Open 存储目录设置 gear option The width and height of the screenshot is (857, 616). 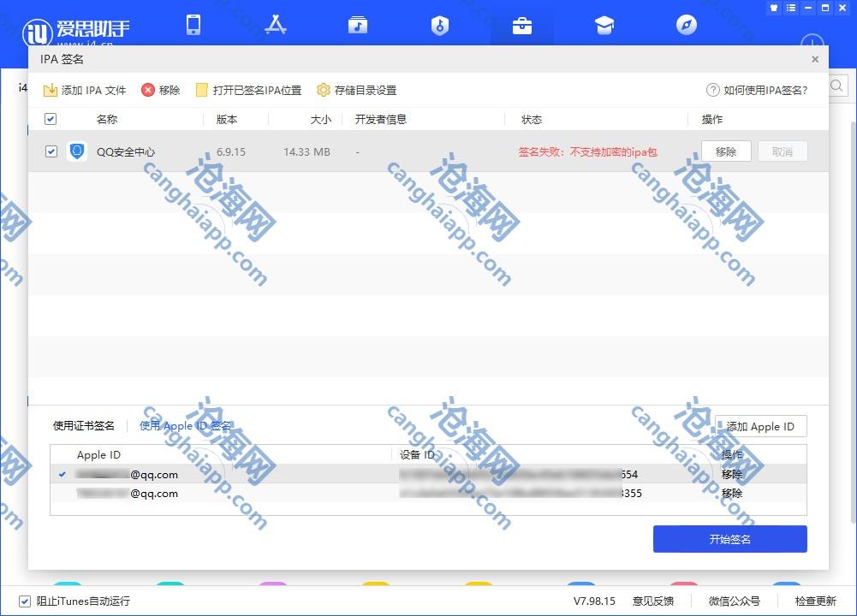coord(356,90)
